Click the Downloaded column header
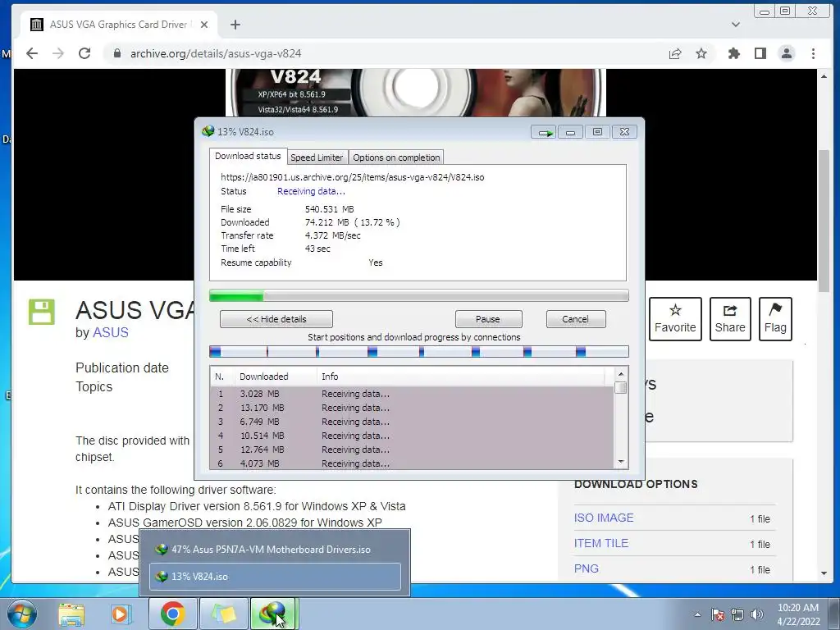Viewport: 840px width, 630px height. [276, 377]
